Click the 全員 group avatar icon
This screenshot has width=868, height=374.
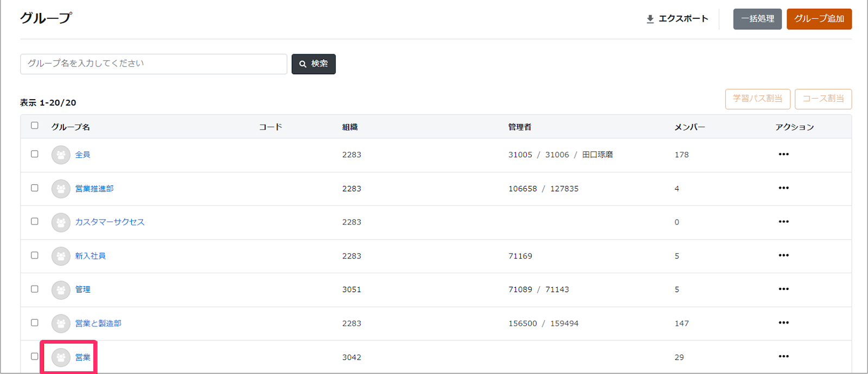click(61, 155)
